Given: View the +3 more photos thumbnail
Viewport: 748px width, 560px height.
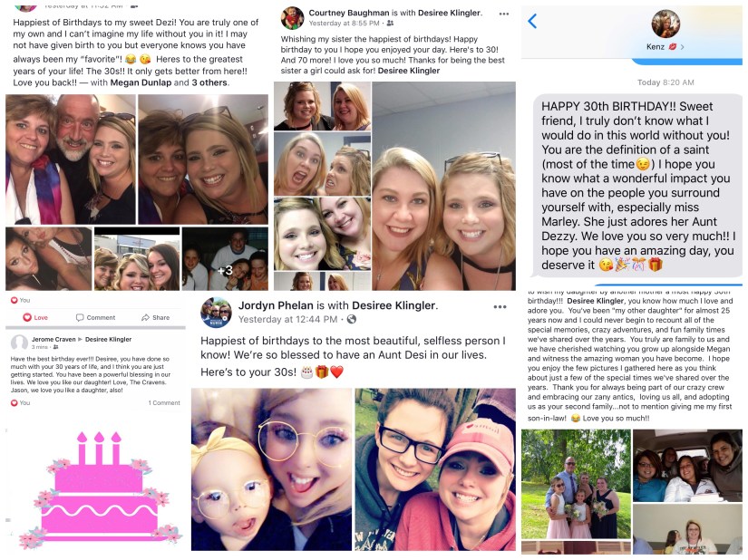Looking at the screenshot, I should pos(225,259).
